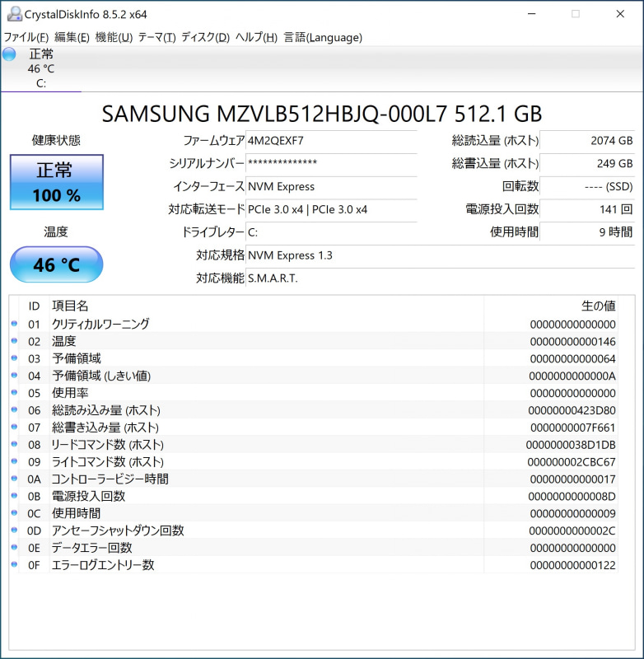This screenshot has height=659, width=644.
Task: Click the 正常 100 % health status button
Action: click(56, 182)
